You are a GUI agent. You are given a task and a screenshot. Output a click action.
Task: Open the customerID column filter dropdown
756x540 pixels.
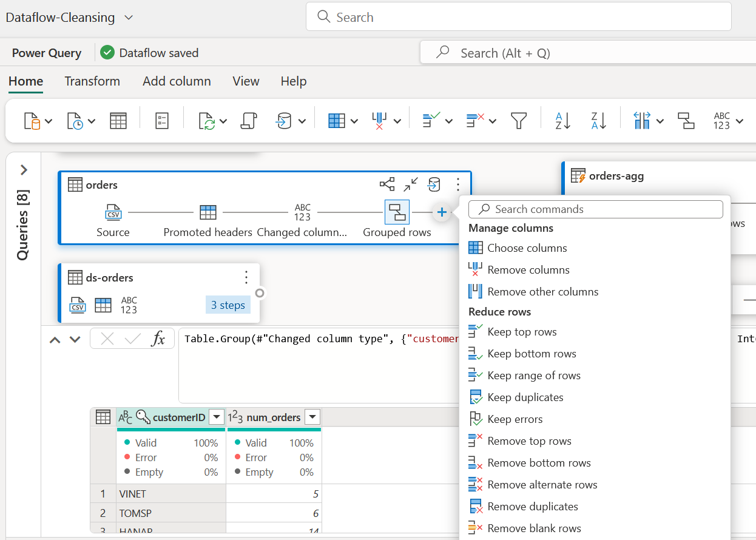click(217, 417)
